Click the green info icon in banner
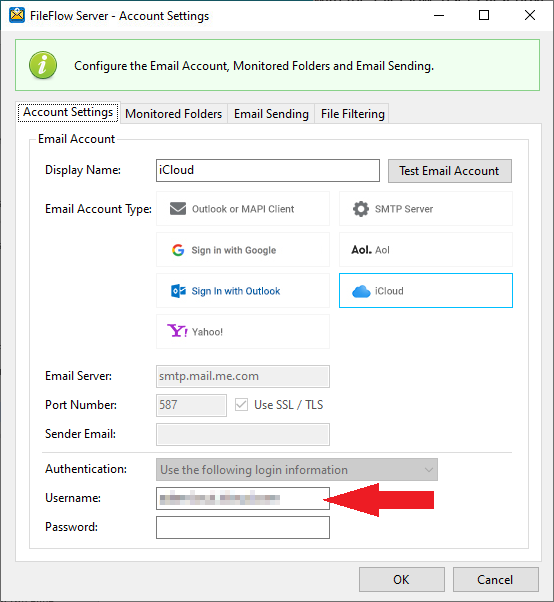Screen dimensions: 554x602 click(43, 65)
